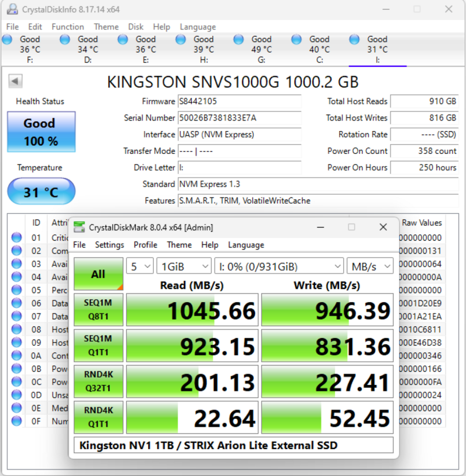Open the Help menu in CrystalDiskMark
This screenshot has height=476, width=466.
210,244
